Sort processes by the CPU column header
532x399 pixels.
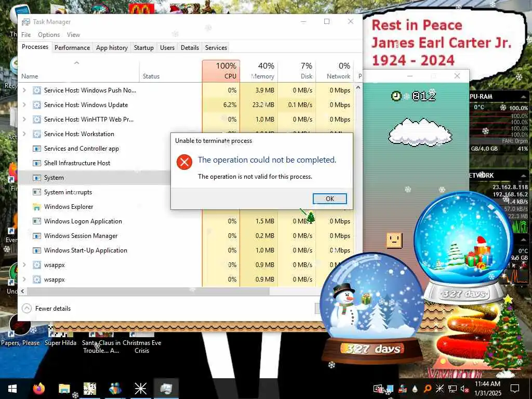[221, 71]
